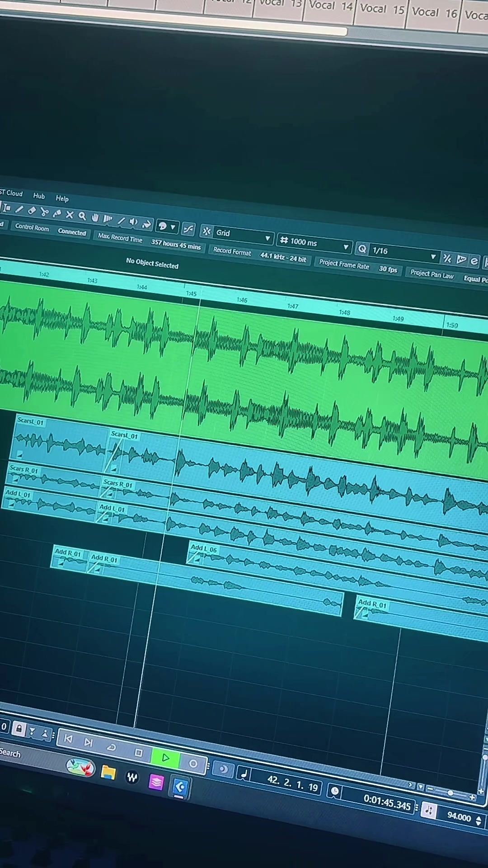Screen dimensions: 488x868
Task: Adjust the horizontal zoom slider
Action: tap(450, 793)
